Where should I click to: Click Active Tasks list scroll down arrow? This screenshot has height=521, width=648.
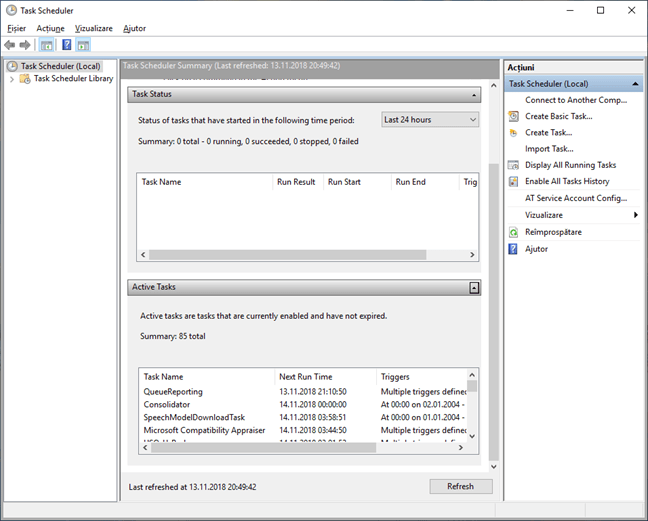click(x=472, y=436)
